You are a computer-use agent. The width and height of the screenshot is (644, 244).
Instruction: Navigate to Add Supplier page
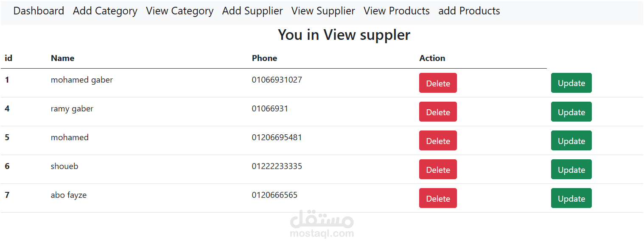tap(252, 11)
